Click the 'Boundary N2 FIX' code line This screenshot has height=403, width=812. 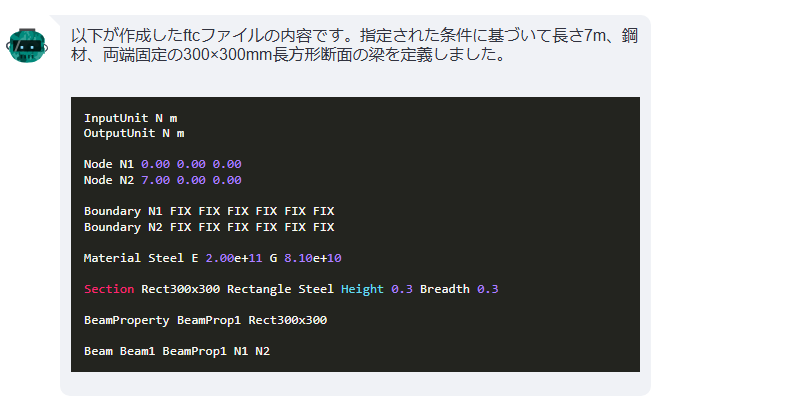tap(209, 227)
